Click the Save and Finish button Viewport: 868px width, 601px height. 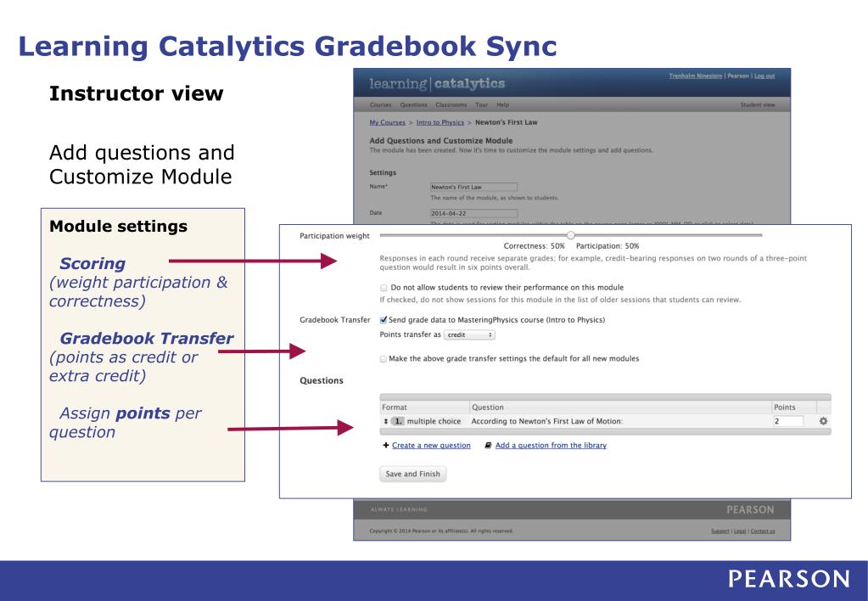tap(413, 474)
